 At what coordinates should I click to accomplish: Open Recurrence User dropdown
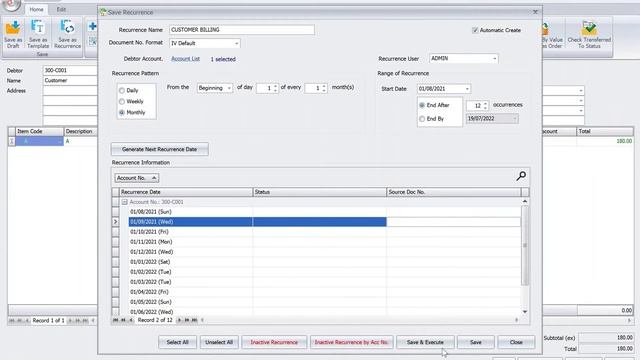point(494,59)
